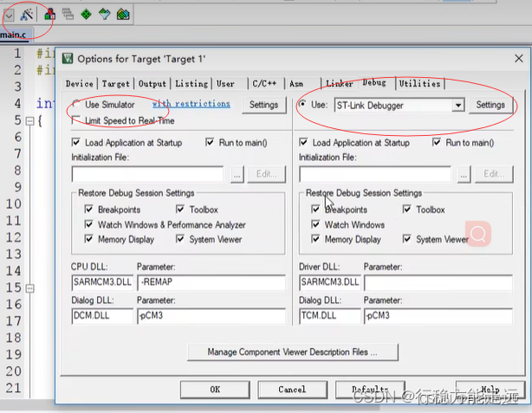Switch to the User tab
532x413 pixels.
[225, 84]
